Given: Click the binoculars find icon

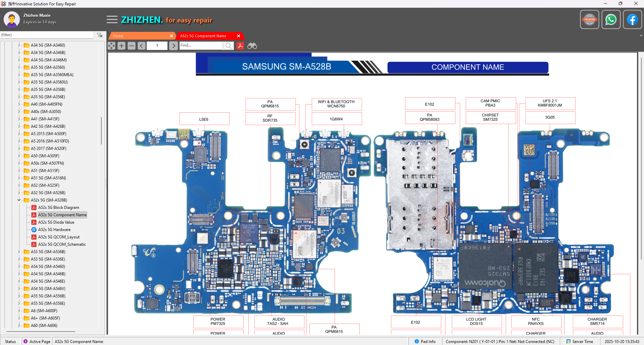Looking at the screenshot, I should 252,46.
